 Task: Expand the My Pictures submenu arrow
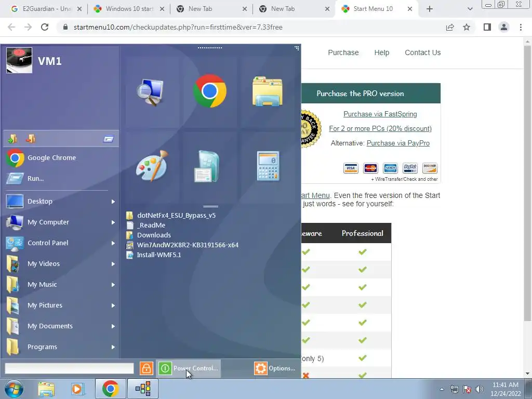tap(113, 305)
